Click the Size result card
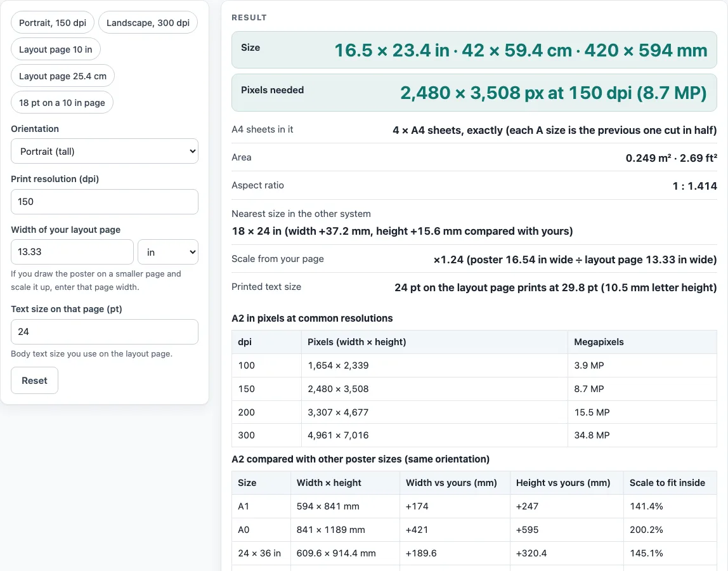This screenshot has width=728, height=571. point(474,50)
